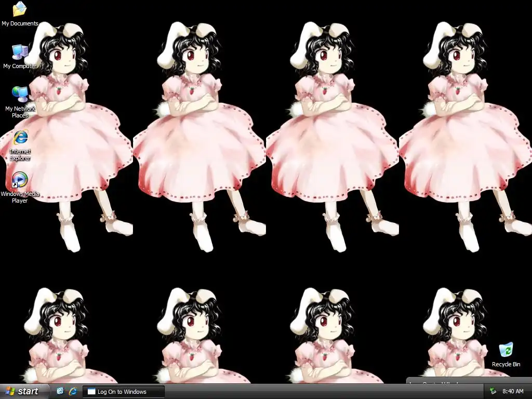Launch Internet Explorer from quick launch
The height and width of the screenshot is (399, 532).
coord(73,391)
